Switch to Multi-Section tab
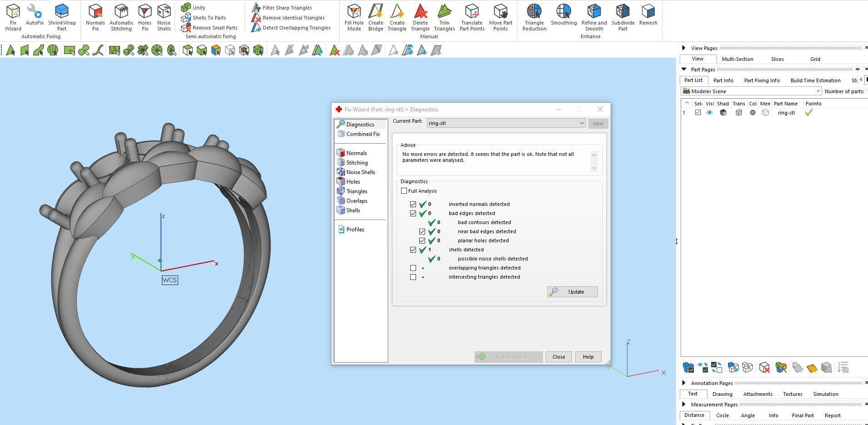Screen dimensions: 868x425 pyautogui.click(x=738, y=59)
